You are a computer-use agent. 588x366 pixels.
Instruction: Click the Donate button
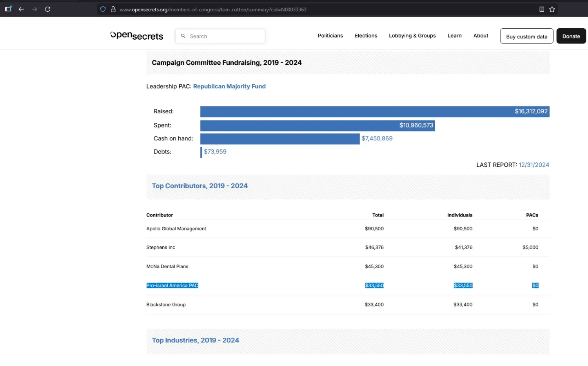(x=571, y=36)
